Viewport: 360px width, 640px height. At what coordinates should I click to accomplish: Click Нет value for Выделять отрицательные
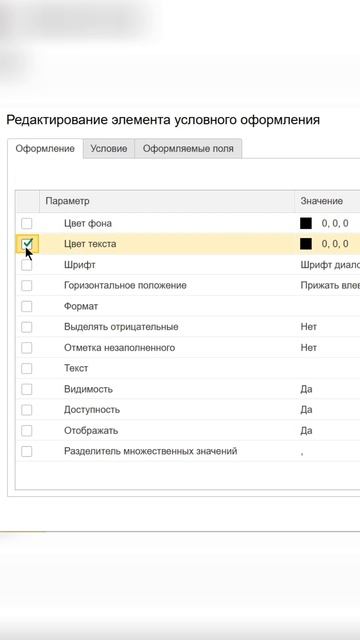pos(309,327)
